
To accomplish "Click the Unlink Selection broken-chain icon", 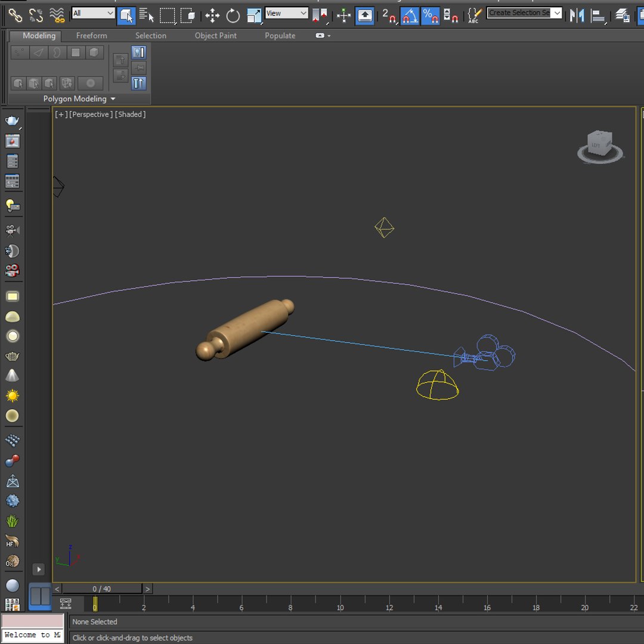I will point(36,16).
